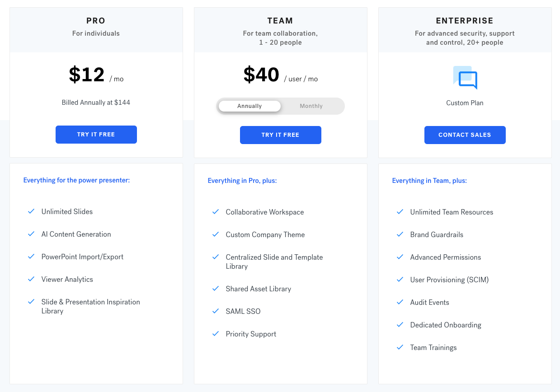Image resolution: width=560 pixels, height=392 pixels.
Task: Click checkmark next to SAML SSO
Action: click(216, 311)
